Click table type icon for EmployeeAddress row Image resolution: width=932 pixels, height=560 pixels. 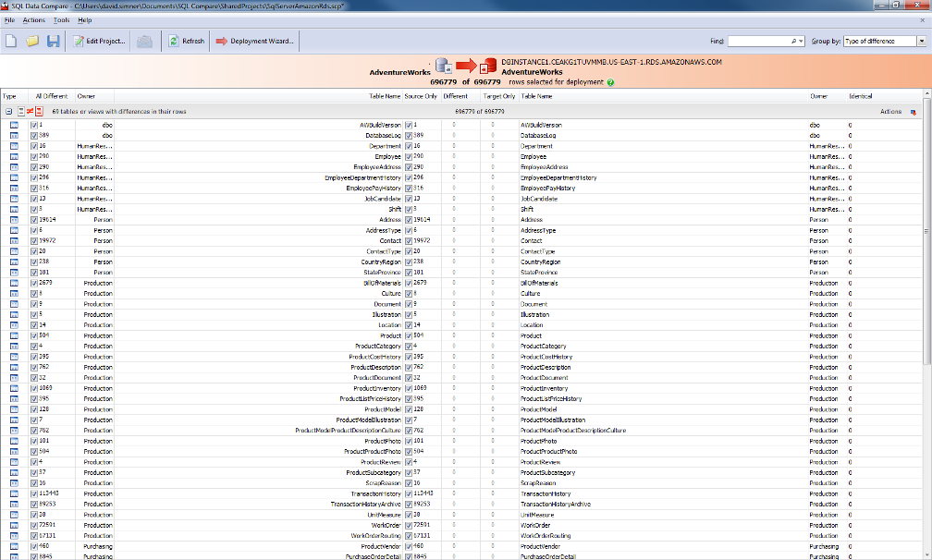click(x=14, y=167)
